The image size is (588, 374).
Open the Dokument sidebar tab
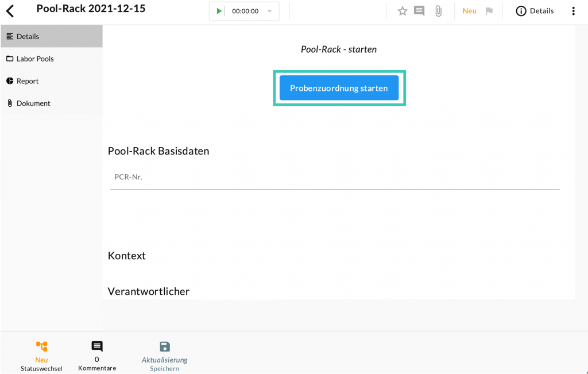coord(51,103)
